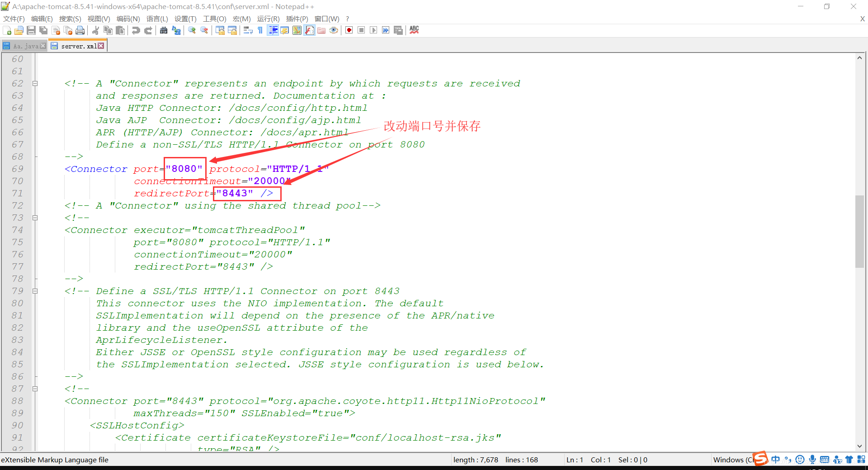This screenshot has height=470, width=868.
Task: Open the 窗口(W) menu
Action: 327,19
